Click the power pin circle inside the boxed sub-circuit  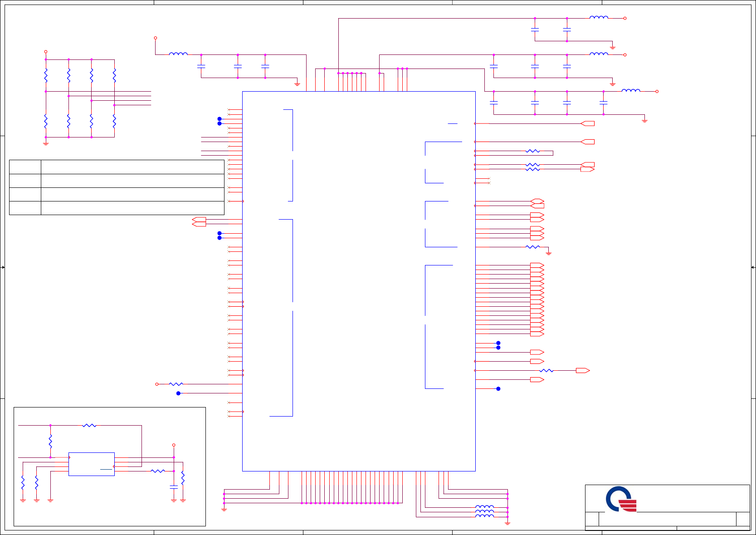click(174, 445)
